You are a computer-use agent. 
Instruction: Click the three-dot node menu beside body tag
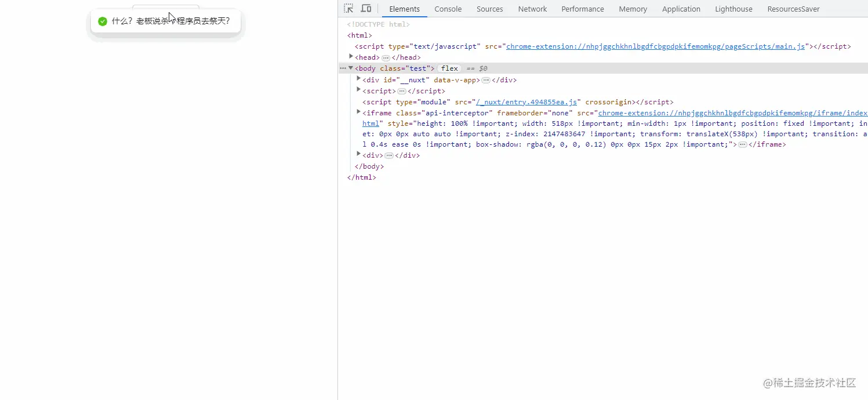(343, 68)
